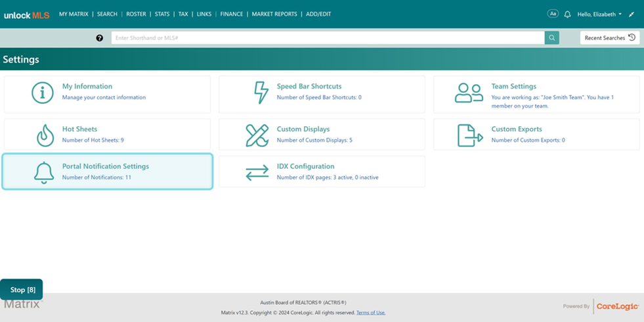Click in the Shorthand or MLS# search field
This screenshot has width=644, height=322.
point(328,38)
